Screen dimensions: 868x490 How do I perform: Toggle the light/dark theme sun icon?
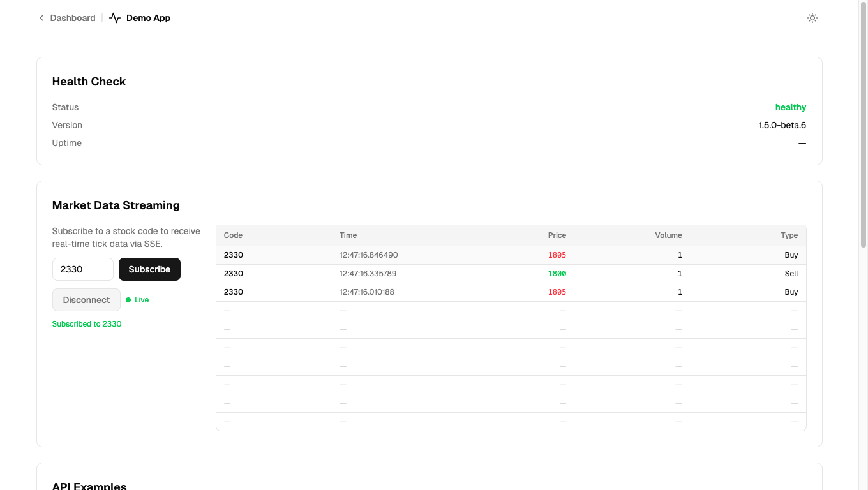coord(812,18)
